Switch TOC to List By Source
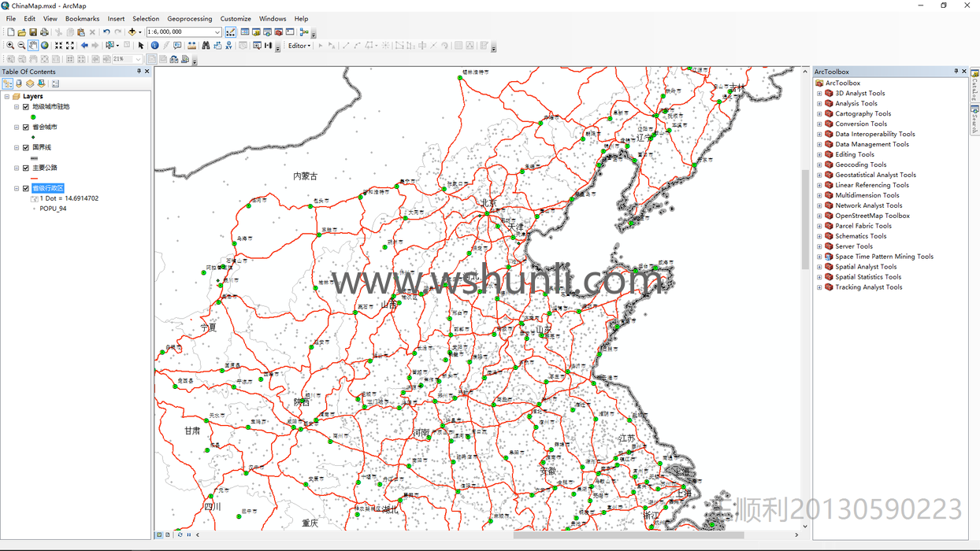This screenshot has width=980, height=551. click(x=19, y=83)
